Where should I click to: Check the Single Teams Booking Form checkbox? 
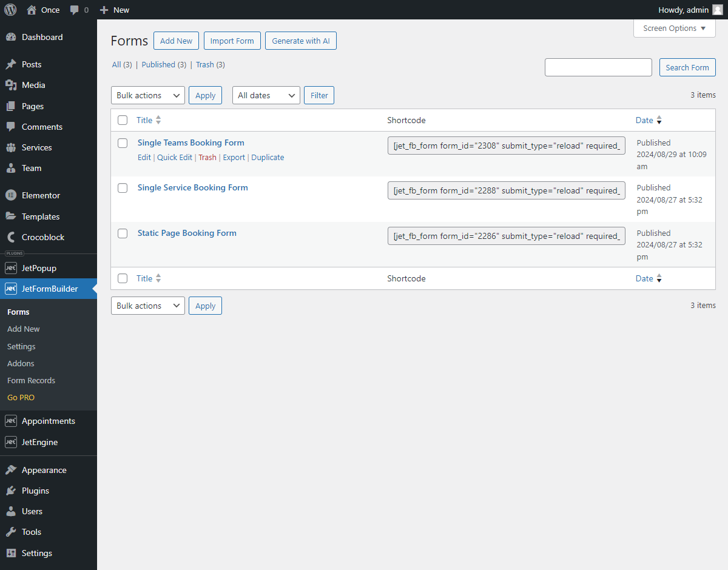pos(123,143)
